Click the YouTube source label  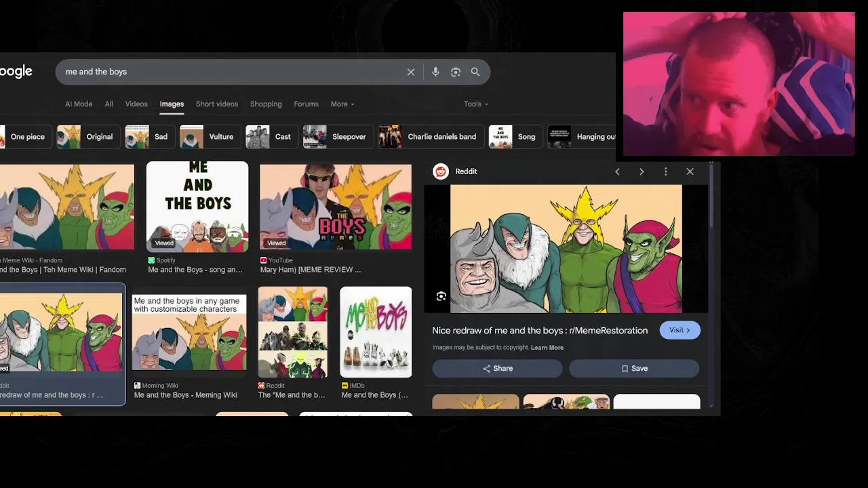pyautogui.click(x=280, y=260)
